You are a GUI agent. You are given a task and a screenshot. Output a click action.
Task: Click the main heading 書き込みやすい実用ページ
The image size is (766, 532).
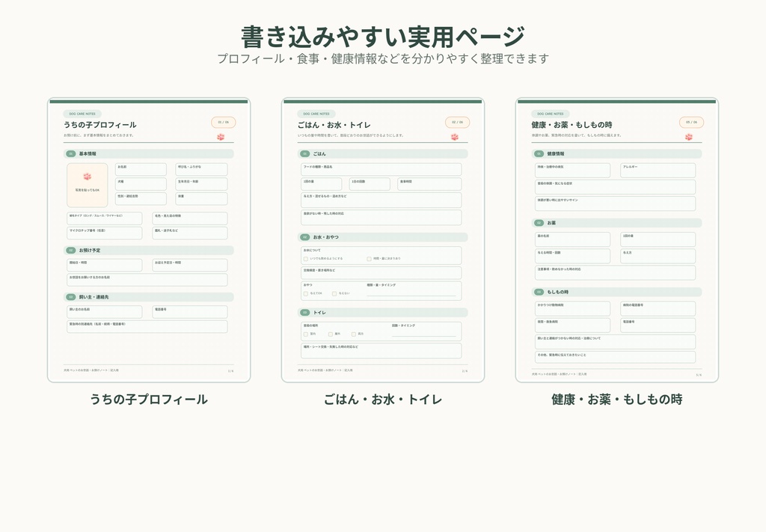click(383, 37)
